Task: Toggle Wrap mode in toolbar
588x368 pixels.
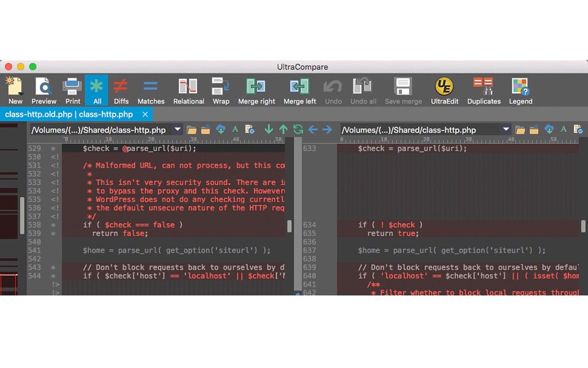Action: (220, 90)
